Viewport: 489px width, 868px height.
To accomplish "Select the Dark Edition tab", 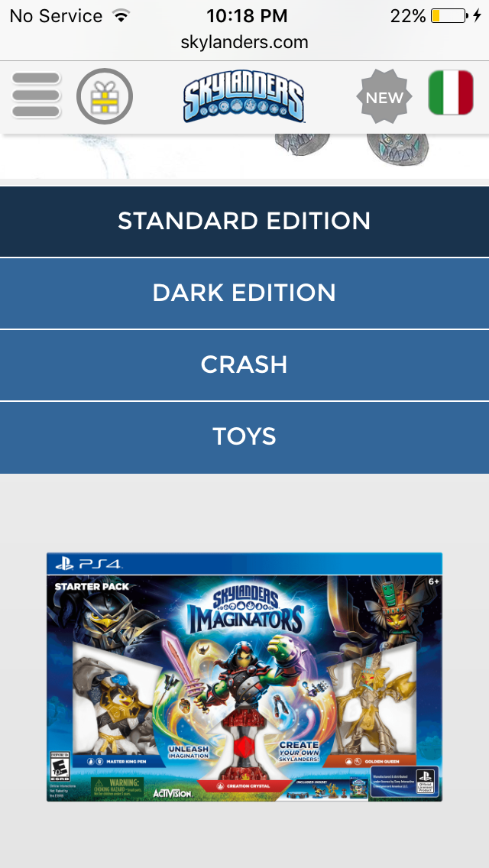I will pos(244,293).
